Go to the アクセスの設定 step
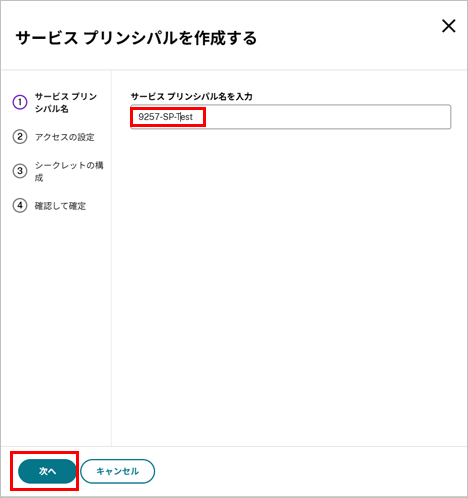Image resolution: width=468 pixels, height=498 pixels. pos(65,137)
